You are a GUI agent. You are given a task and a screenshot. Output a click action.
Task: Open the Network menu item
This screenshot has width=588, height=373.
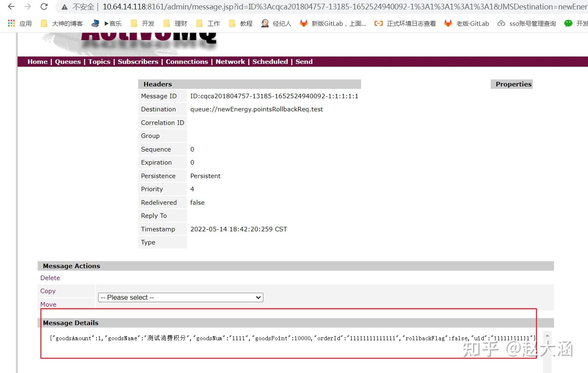tap(230, 61)
